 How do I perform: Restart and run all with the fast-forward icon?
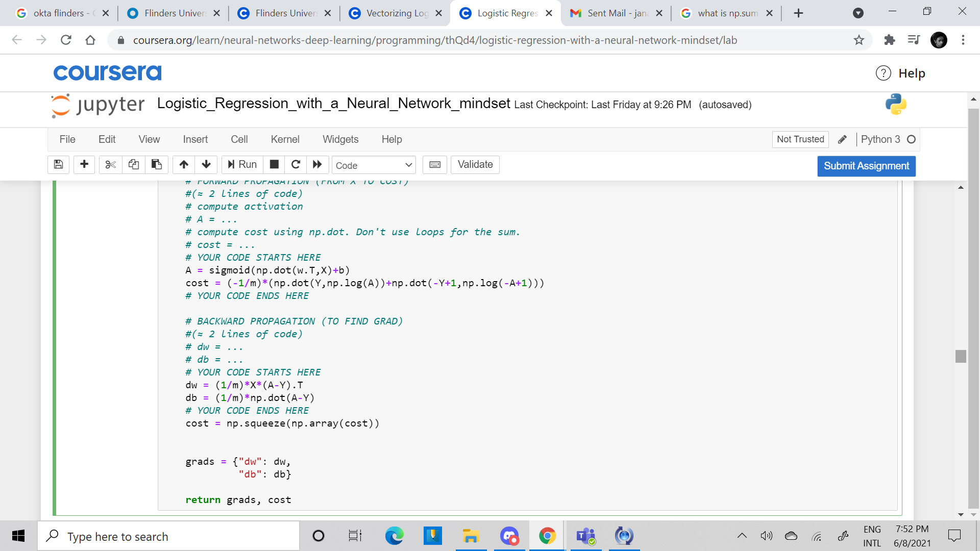coord(317,164)
